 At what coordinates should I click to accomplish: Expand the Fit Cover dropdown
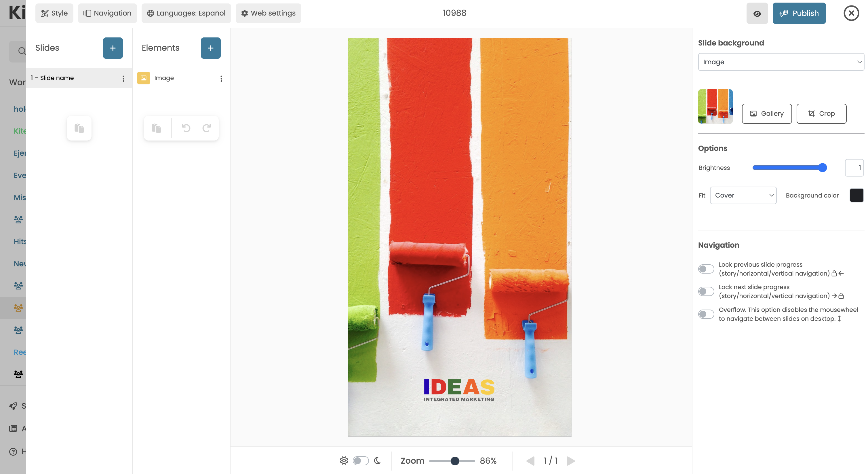click(743, 195)
